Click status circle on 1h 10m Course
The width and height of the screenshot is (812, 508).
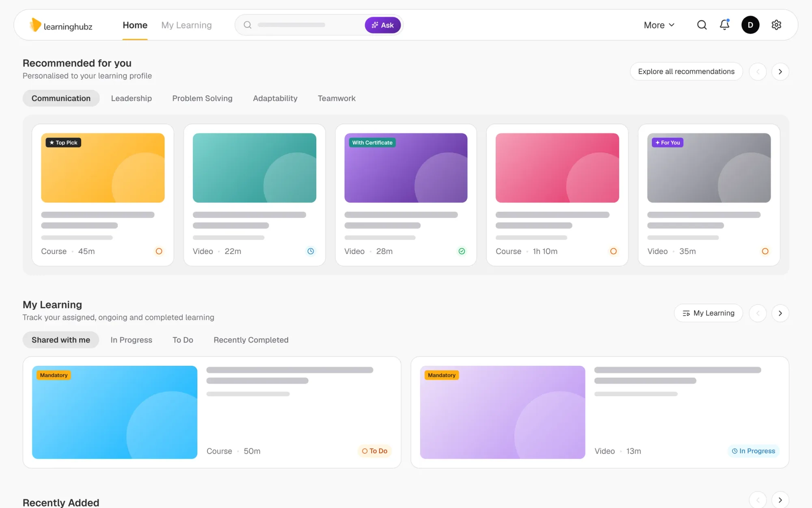(613, 251)
